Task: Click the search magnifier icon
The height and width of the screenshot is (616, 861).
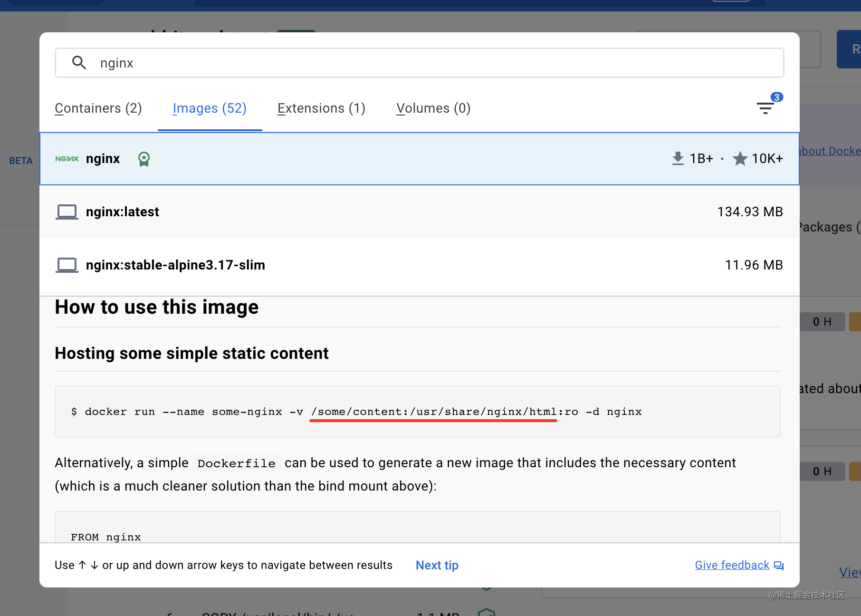Action: (79, 63)
